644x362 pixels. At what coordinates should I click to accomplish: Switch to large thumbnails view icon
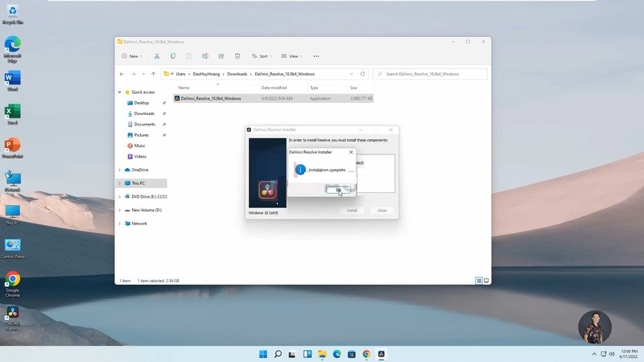tap(486, 281)
